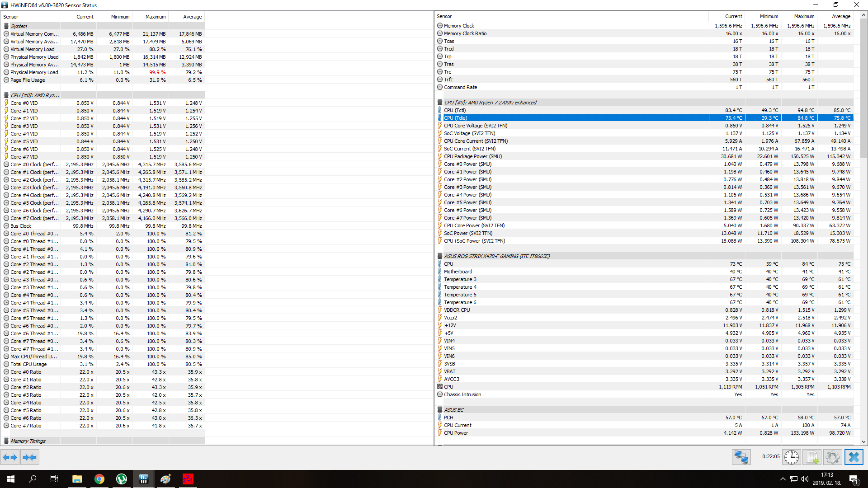Viewport: 868px width, 488px height.
Task: Select CPU Current row under ASUS EC
Action: (644, 425)
